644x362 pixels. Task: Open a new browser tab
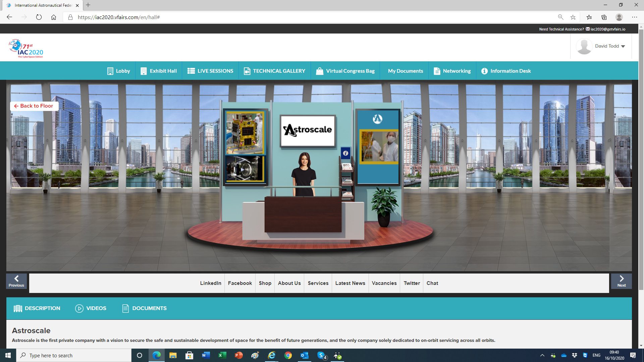[x=88, y=5]
